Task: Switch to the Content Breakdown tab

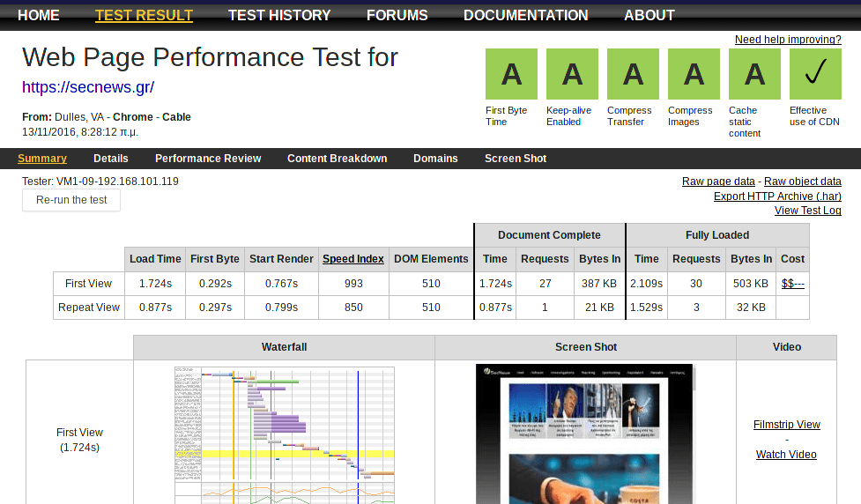Action: 338,158
